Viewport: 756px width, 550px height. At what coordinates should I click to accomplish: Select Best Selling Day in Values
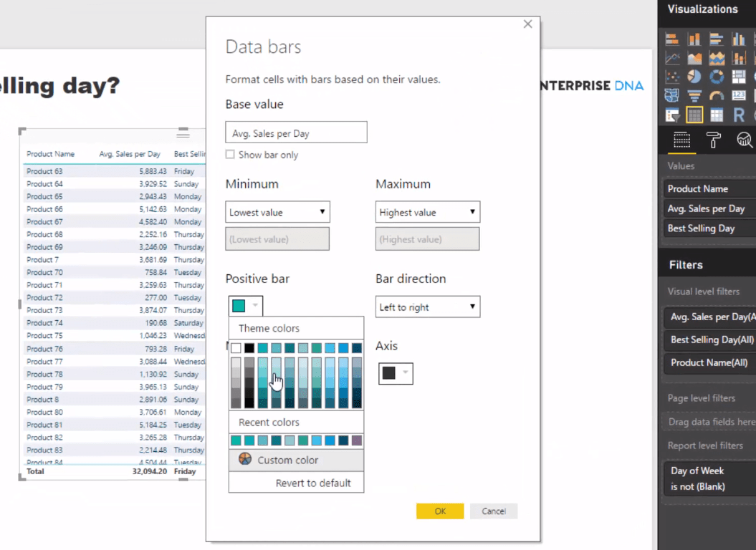click(x=709, y=228)
